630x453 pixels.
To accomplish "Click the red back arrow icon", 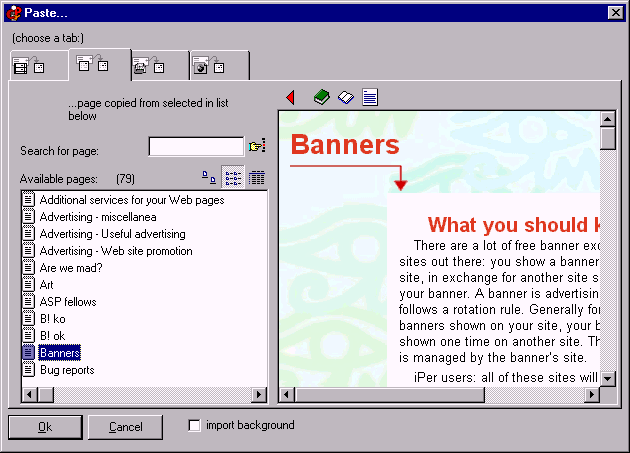I will (x=291, y=97).
